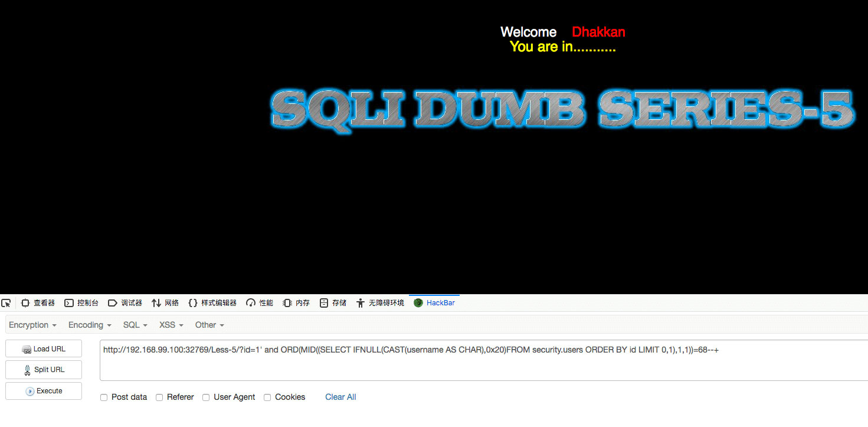
Task: Click the Clear All link
Action: point(340,397)
